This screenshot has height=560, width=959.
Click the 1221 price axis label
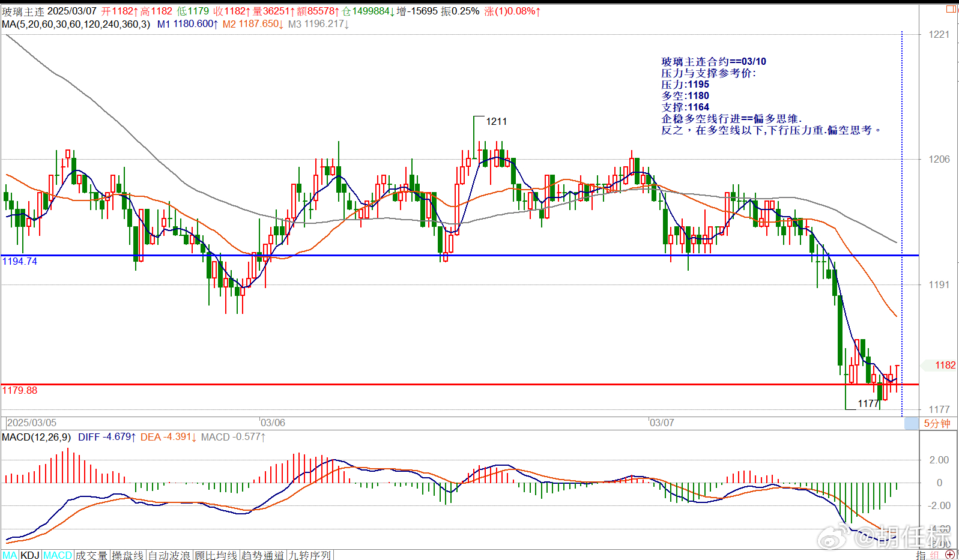click(x=939, y=35)
